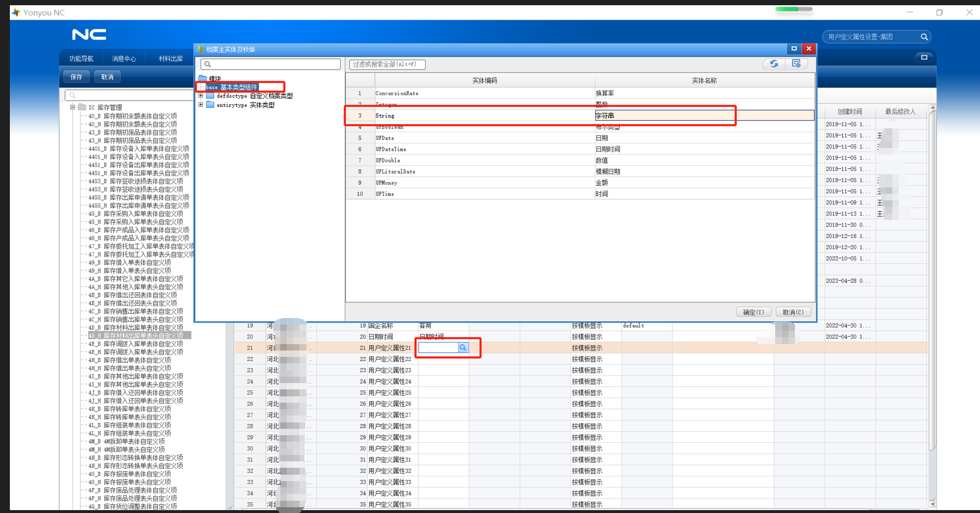Select the UFDouble row
The width and height of the screenshot is (980, 513).
[x=580, y=160]
